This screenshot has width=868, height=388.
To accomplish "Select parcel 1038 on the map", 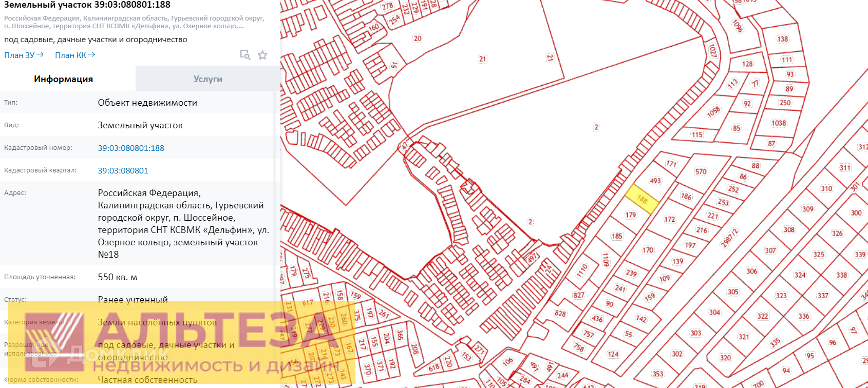I will coord(779,123).
